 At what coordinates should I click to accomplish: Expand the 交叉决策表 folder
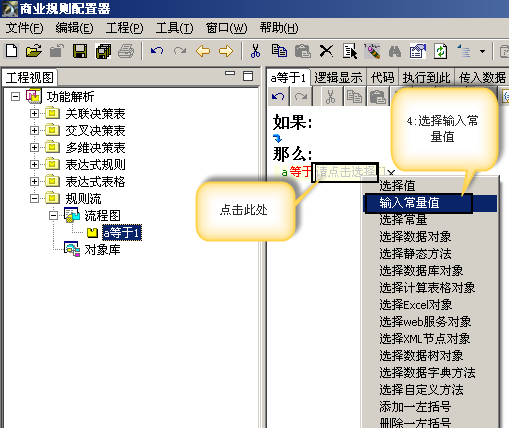(34, 130)
